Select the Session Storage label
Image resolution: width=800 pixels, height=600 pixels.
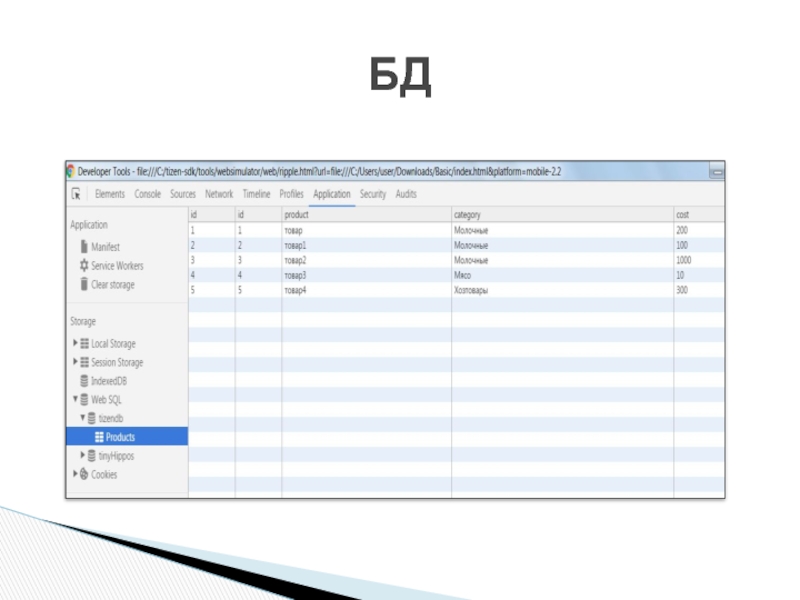tap(117, 362)
